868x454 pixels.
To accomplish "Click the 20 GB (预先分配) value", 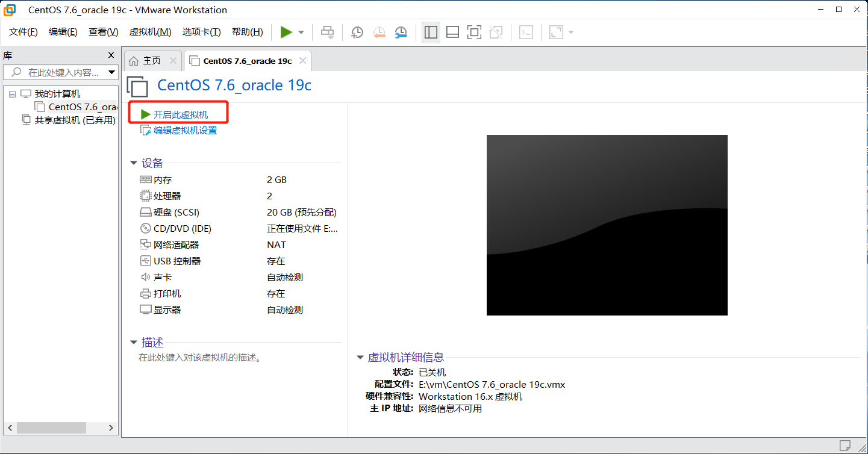I will (302, 212).
